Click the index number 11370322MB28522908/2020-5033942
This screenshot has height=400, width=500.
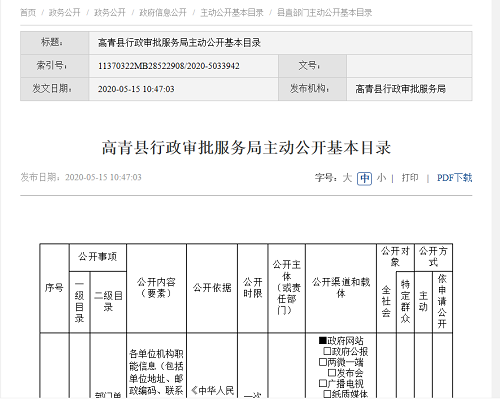(169, 66)
